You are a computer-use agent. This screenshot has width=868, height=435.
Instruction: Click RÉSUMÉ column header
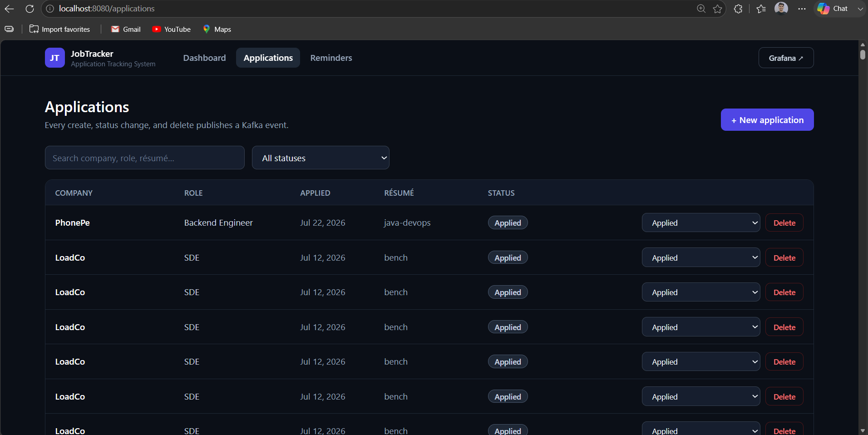pyautogui.click(x=399, y=193)
